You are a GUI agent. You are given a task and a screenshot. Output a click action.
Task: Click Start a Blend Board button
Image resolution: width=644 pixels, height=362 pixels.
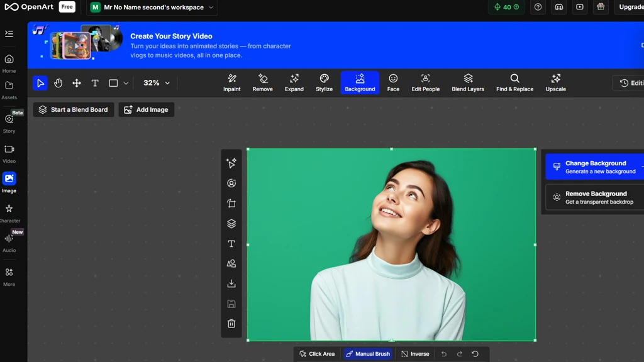pos(74,109)
